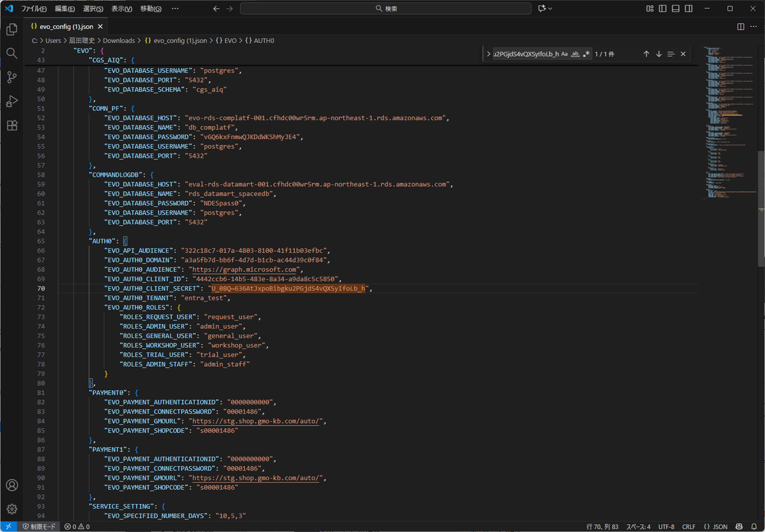Open the Explorer view in activity bar

pyautogui.click(x=12, y=29)
